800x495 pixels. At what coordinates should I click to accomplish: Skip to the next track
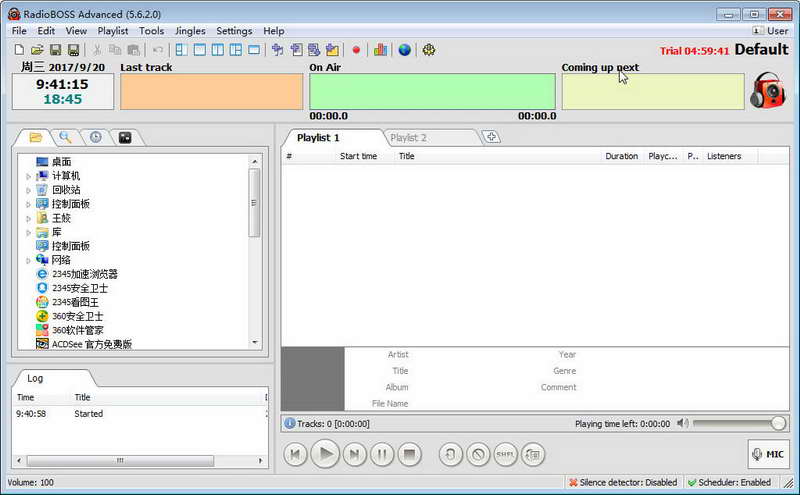(x=355, y=454)
